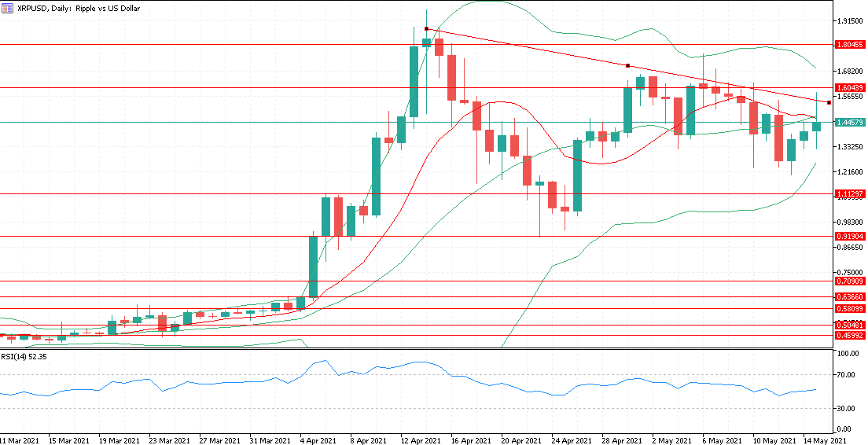868x445 pixels.
Task: Click the '10 May 2021' date label
Action: (775, 440)
